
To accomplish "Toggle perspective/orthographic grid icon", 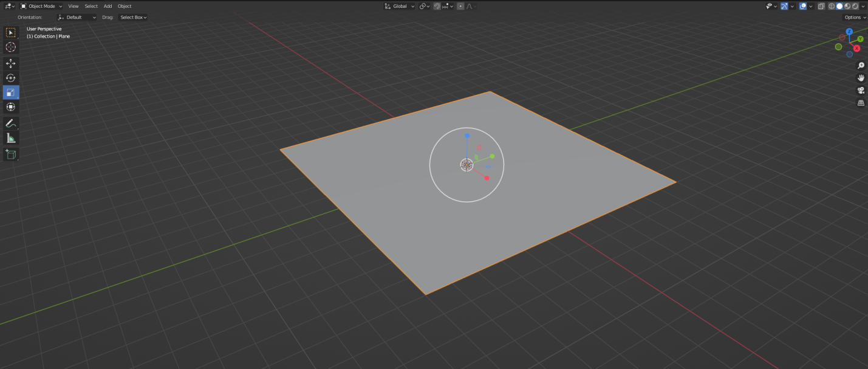I will pyautogui.click(x=861, y=103).
